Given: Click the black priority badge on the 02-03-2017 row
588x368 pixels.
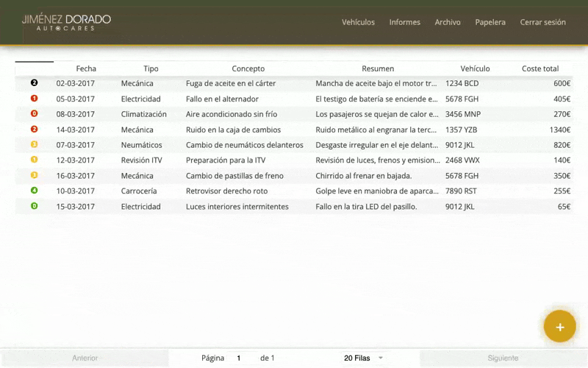Looking at the screenshot, I should coord(34,82).
